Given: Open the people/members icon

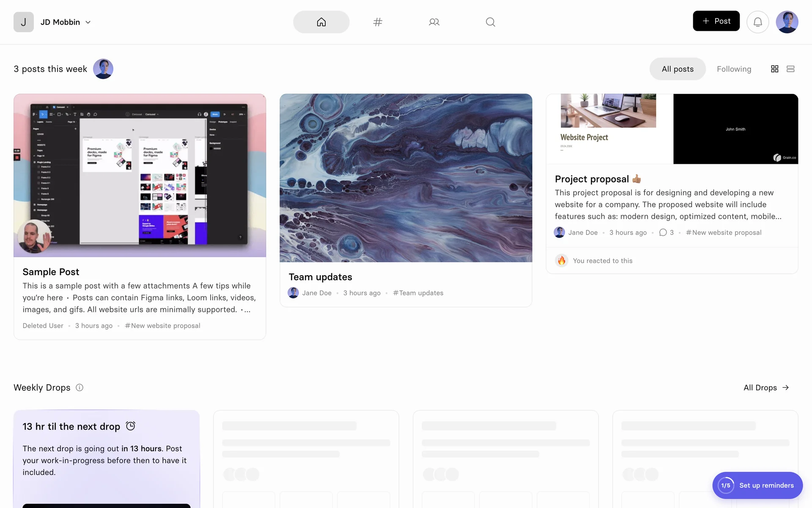Looking at the screenshot, I should (434, 22).
